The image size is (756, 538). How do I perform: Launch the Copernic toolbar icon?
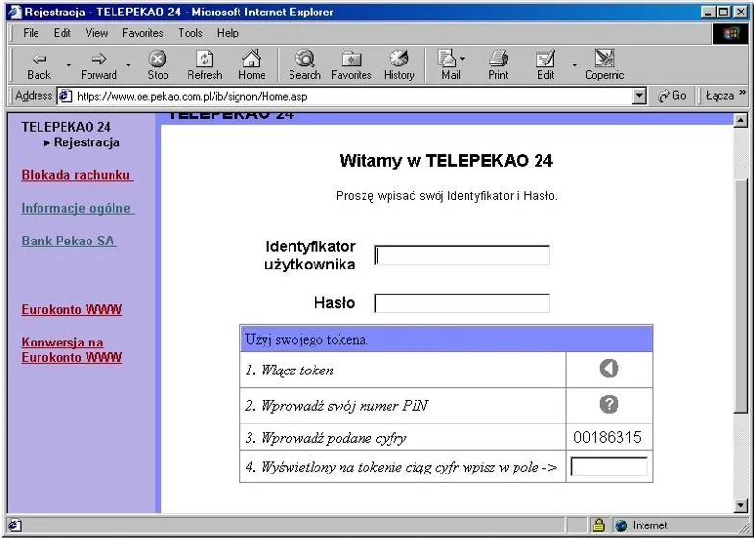click(x=604, y=65)
